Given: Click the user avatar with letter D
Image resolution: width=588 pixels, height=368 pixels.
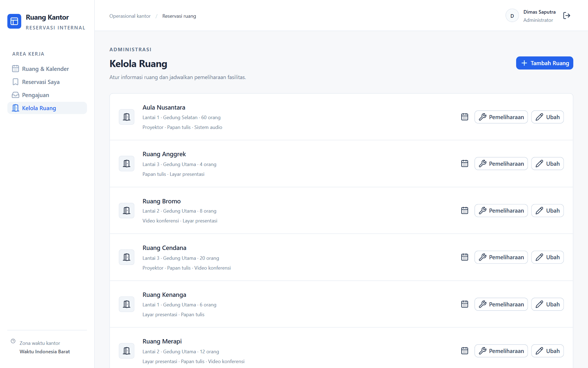Looking at the screenshot, I should click(x=512, y=16).
